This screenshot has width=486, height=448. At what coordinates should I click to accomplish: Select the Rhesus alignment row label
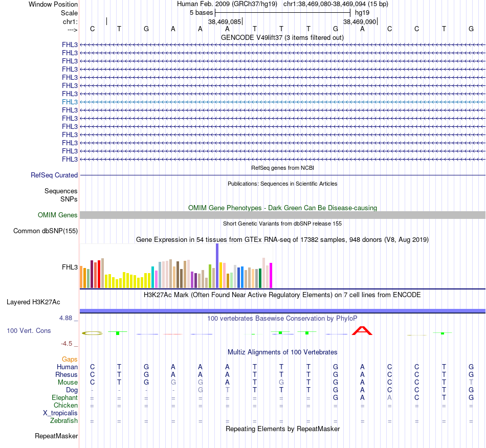(67, 374)
